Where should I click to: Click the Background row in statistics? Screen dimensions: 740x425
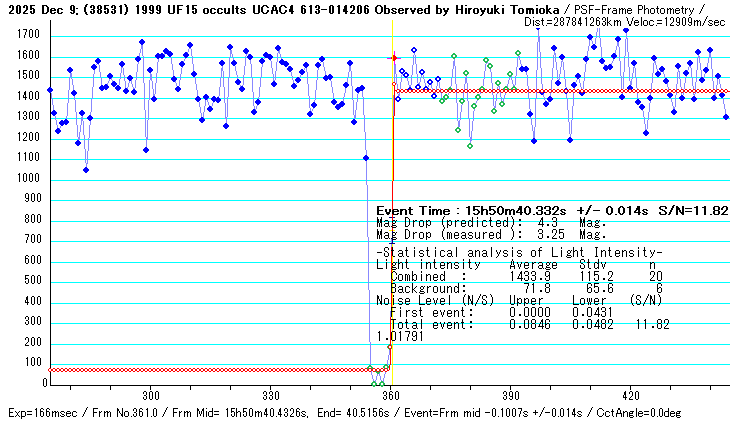pos(520,288)
